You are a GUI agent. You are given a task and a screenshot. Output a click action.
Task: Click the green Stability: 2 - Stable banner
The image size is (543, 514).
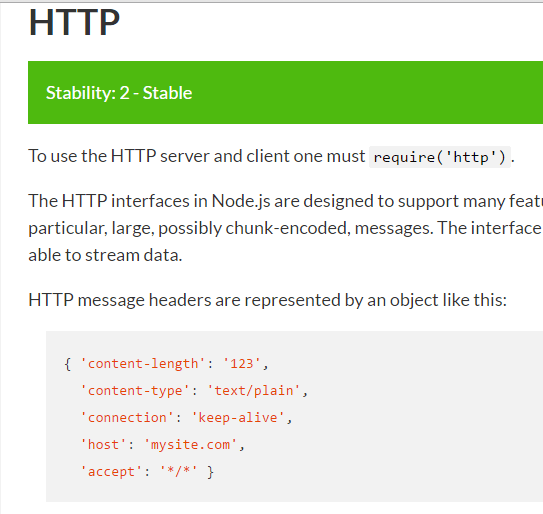tap(285, 92)
